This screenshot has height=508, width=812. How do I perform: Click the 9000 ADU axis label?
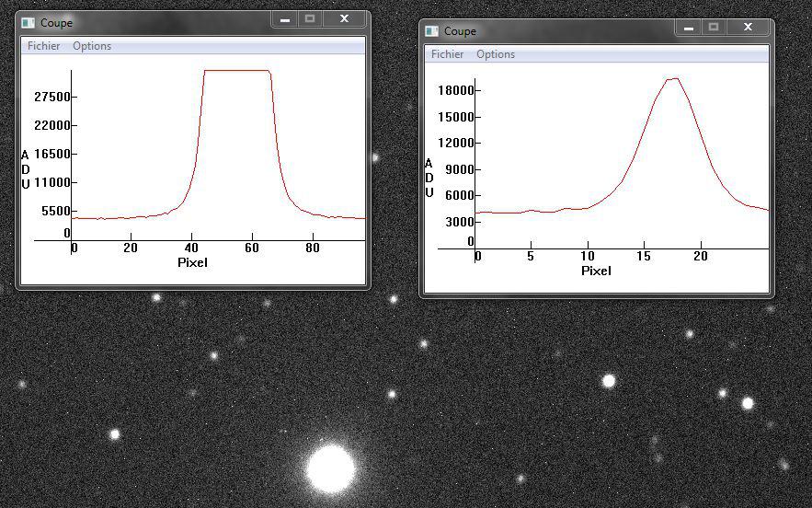(x=460, y=169)
